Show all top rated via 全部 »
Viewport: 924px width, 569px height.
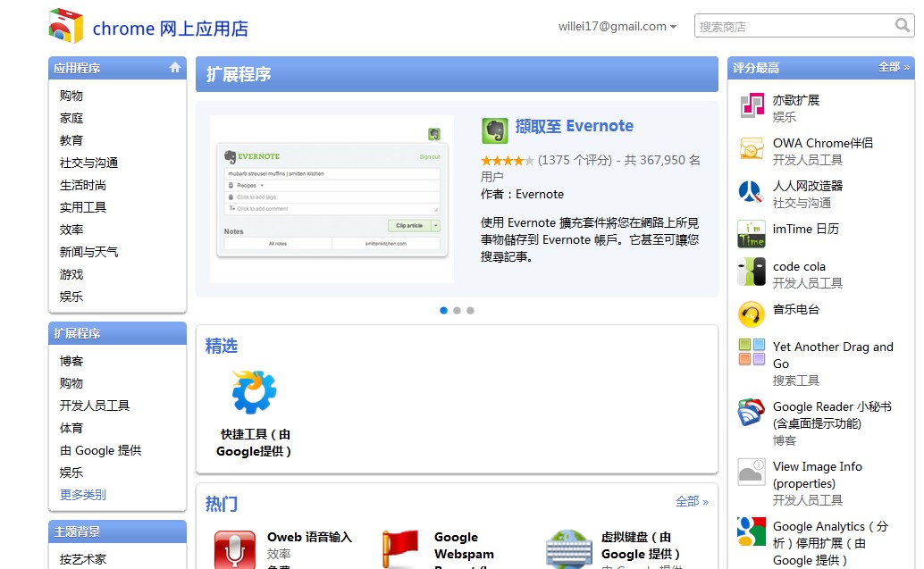pos(894,67)
